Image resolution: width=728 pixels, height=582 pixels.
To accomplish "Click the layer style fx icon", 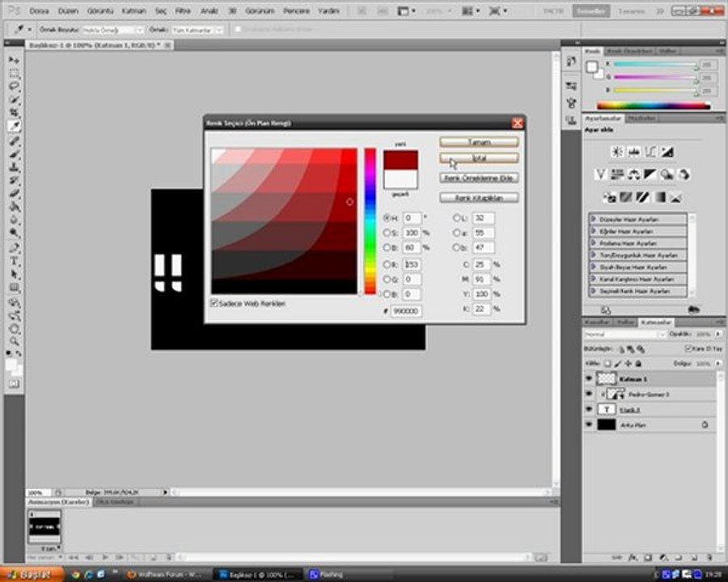I will coord(633,558).
